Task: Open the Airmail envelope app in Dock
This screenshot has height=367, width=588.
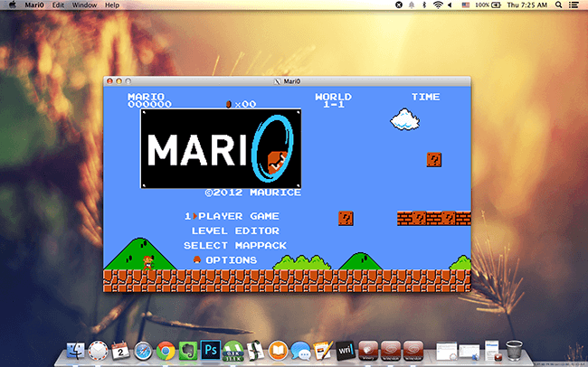Action: [x=98, y=351]
